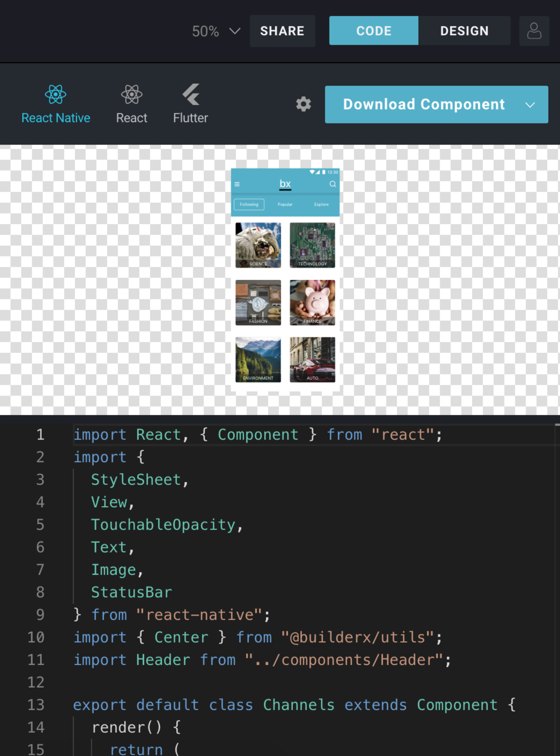Click the word TouchableOpacity in code
This screenshot has height=756, width=560.
(x=163, y=525)
